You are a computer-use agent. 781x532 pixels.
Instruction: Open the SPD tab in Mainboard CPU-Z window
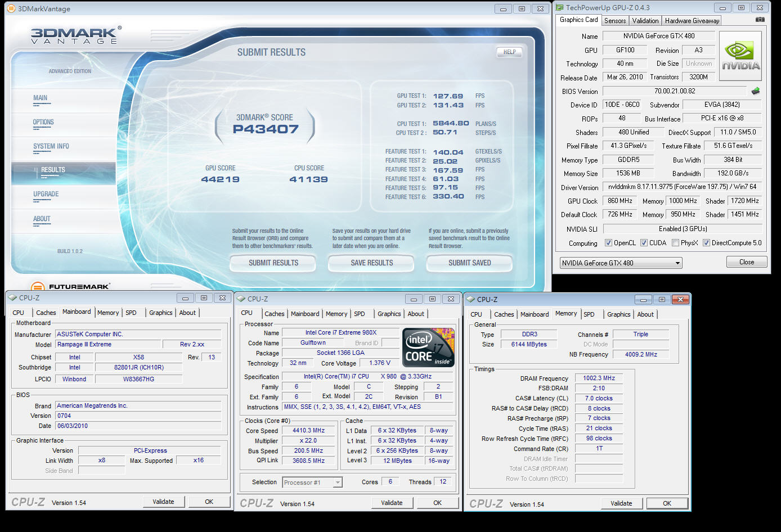click(131, 313)
